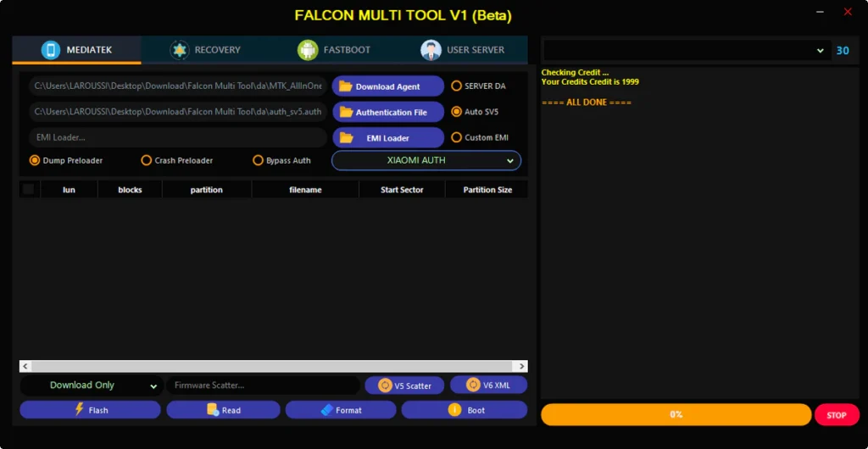
Task: Choose the Crash Preloader option
Action: pyautogui.click(x=147, y=160)
